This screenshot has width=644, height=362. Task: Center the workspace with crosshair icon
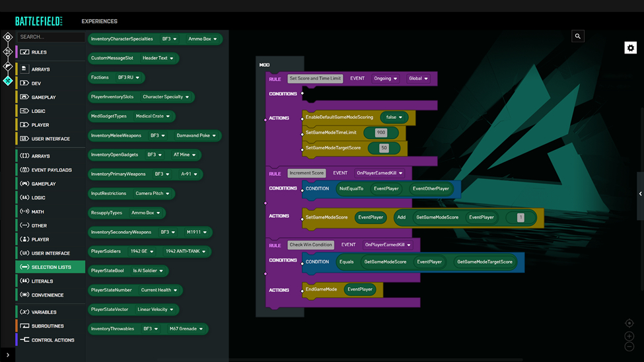(629, 324)
